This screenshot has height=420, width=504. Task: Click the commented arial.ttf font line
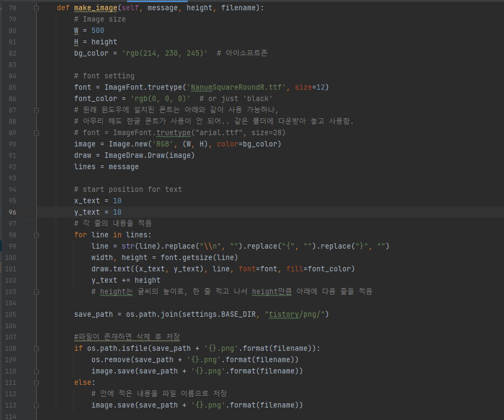(x=180, y=133)
